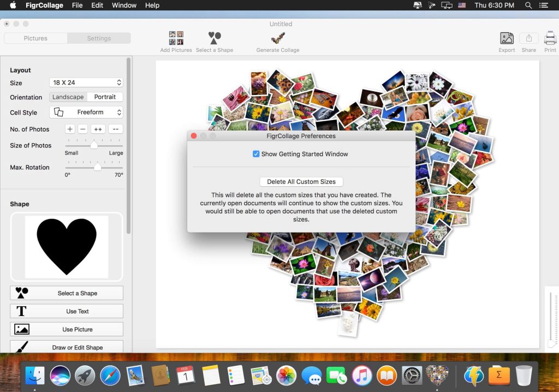Click the heart shape preview thumbnail
This screenshot has width=559, height=392.
pos(67,247)
